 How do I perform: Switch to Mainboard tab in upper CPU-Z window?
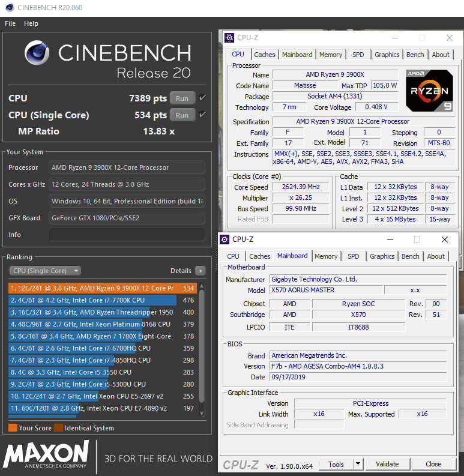pos(297,55)
